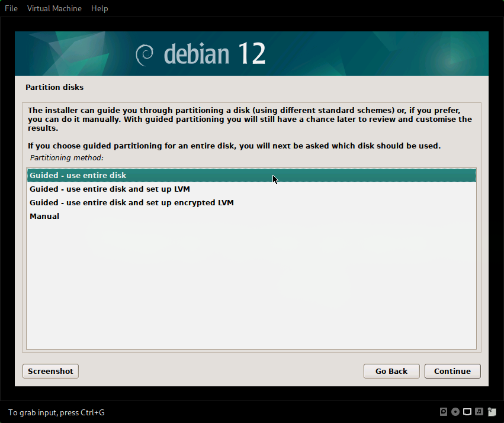Click the Debian swirl logo
This screenshot has height=423, width=504.
click(x=145, y=54)
